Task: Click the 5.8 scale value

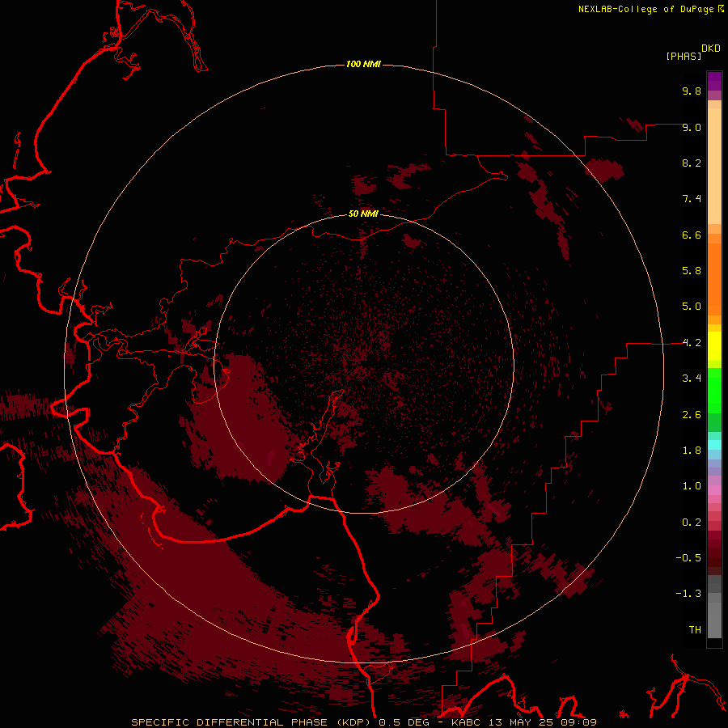Action: (692, 271)
